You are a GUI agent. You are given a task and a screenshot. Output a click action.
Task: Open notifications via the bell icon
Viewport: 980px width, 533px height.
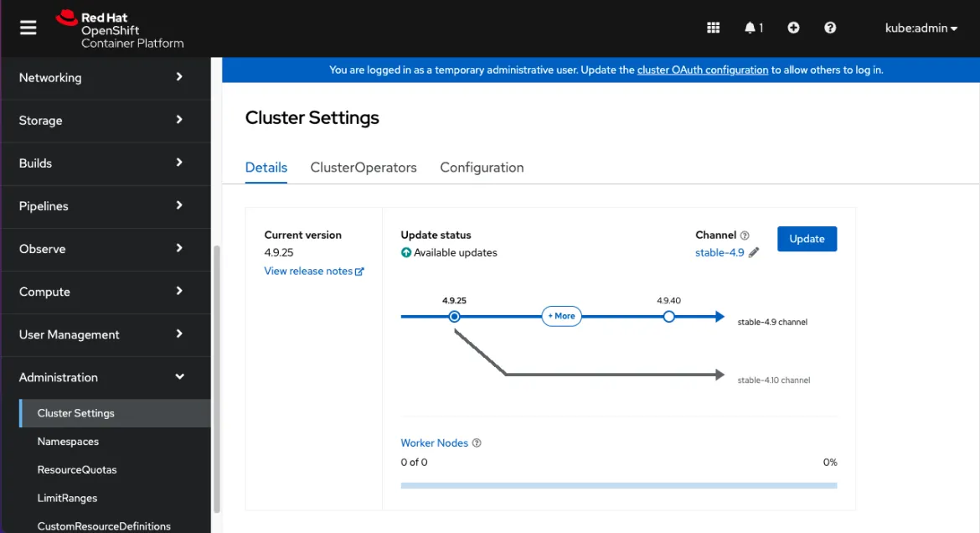[x=750, y=28]
